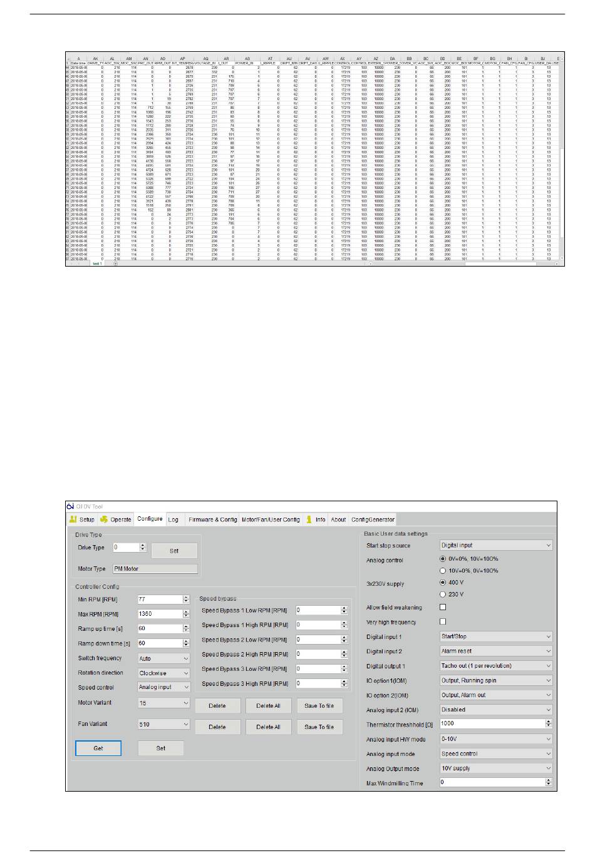
Task: Click Save To file beside Fan Variant
Action: pos(319,727)
